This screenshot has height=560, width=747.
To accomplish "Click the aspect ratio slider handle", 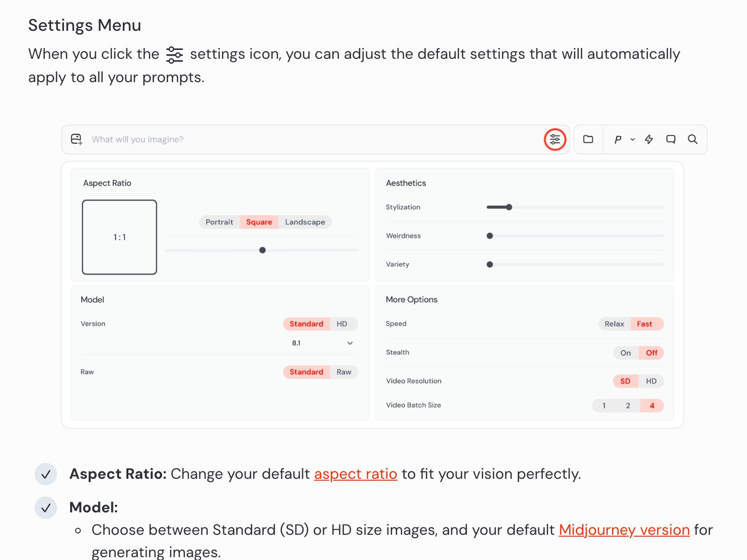I will [262, 250].
